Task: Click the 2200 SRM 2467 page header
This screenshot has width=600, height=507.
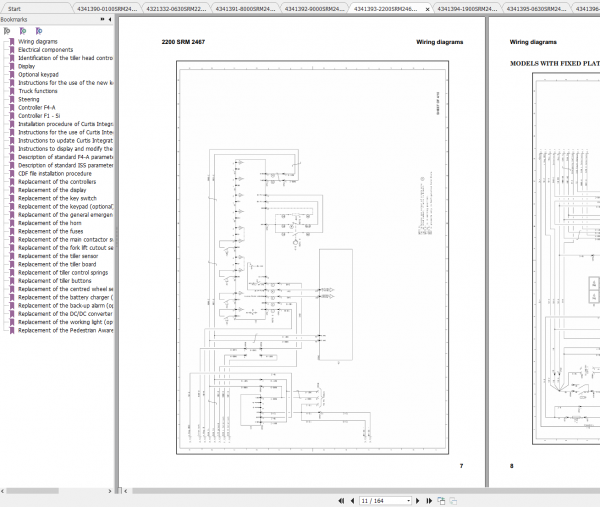Action: tap(183, 42)
